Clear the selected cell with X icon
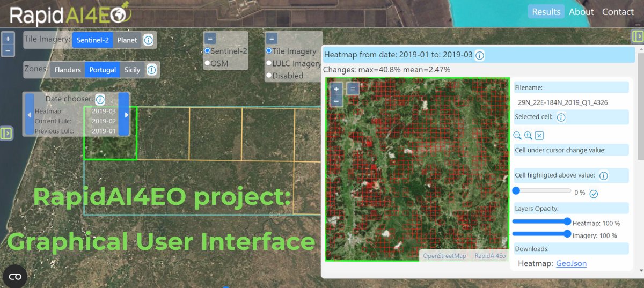The height and width of the screenshot is (288, 644). point(539,136)
